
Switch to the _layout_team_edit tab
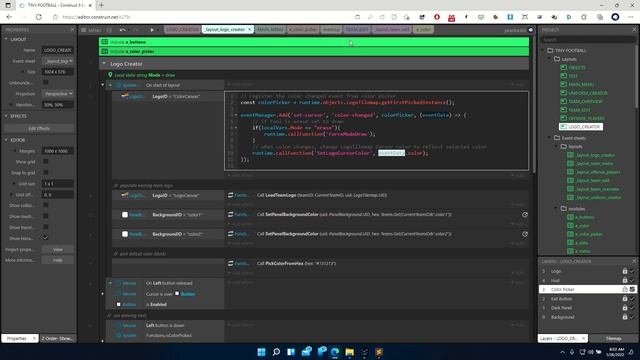click(x=392, y=30)
